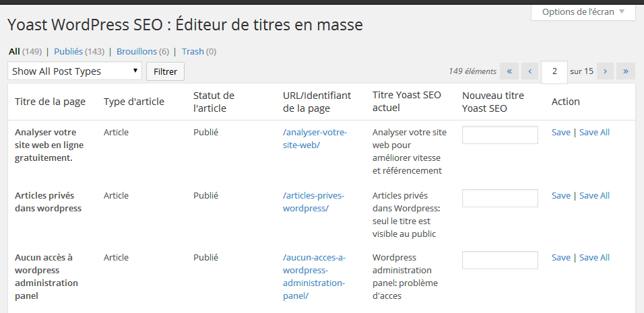This screenshot has width=644, height=313.
Task: Click the URL/Identifiant de la page header
Action: pyautogui.click(x=317, y=102)
